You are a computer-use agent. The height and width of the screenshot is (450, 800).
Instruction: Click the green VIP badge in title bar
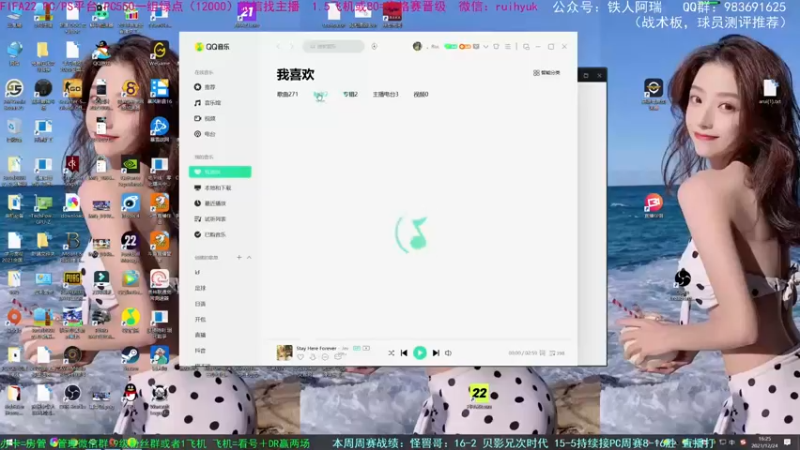click(x=451, y=46)
